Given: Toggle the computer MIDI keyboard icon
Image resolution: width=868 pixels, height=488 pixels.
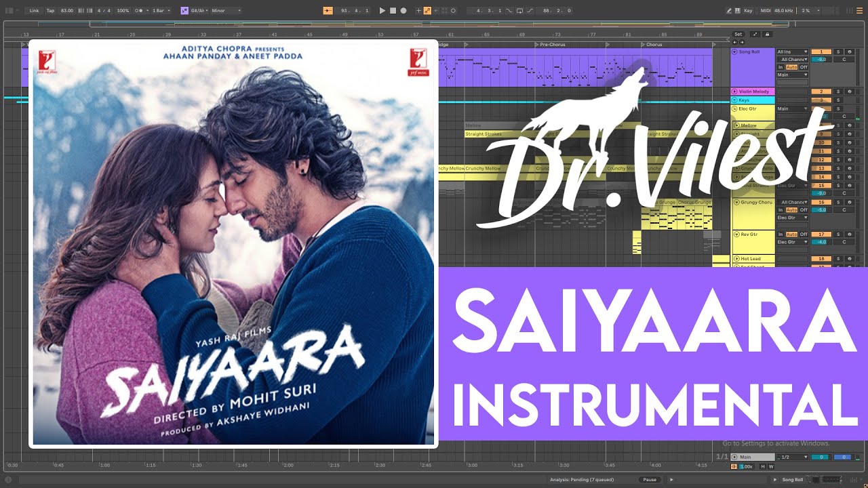Looking at the screenshot, I should (738, 11).
